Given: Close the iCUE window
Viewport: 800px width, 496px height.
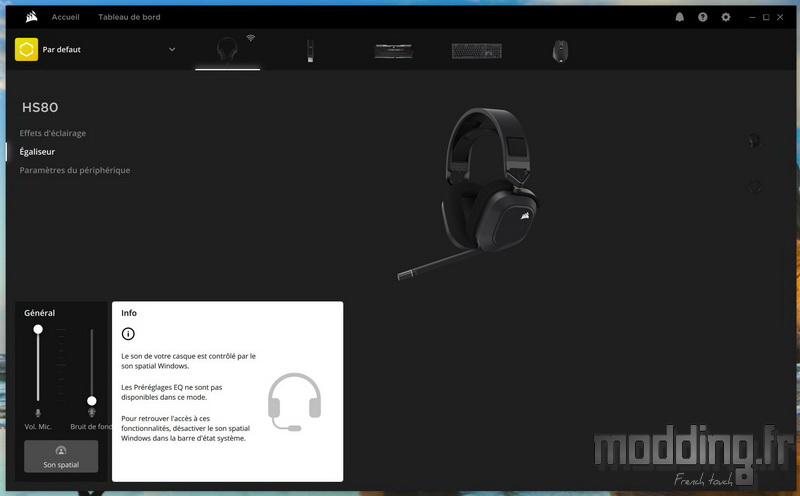Looking at the screenshot, I should tap(780, 17).
